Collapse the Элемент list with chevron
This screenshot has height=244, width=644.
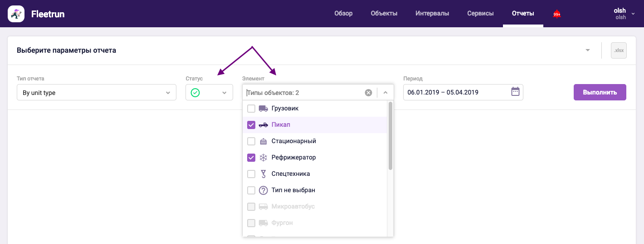click(385, 93)
